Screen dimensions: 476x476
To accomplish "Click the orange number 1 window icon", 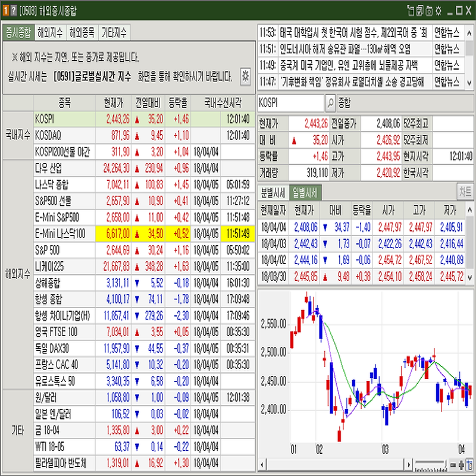I will tap(6, 11).
